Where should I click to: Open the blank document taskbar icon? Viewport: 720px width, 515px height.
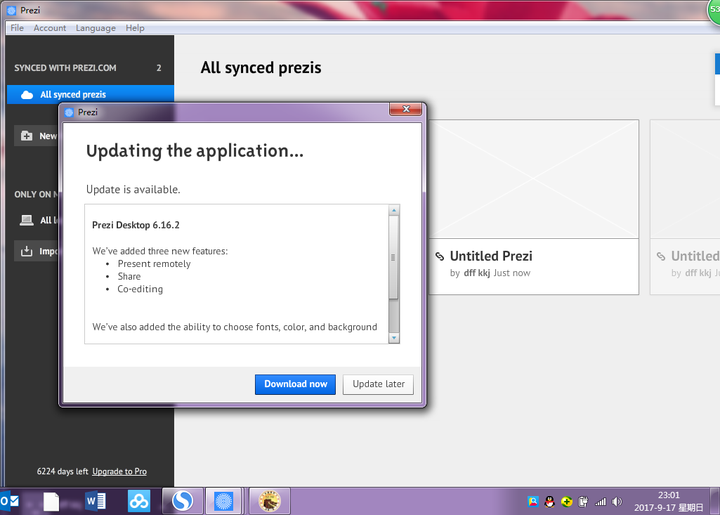tap(51, 501)
